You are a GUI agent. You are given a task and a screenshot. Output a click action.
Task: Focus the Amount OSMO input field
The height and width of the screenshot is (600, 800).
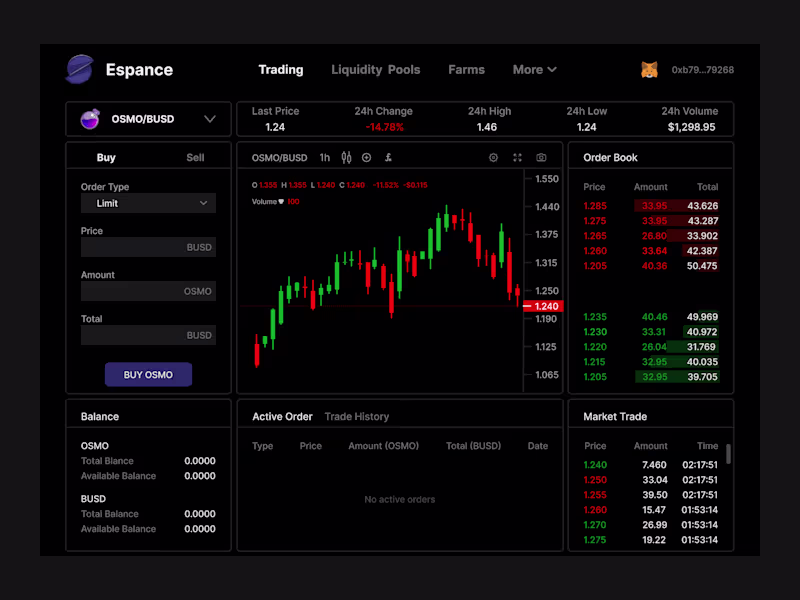point(148,291)
